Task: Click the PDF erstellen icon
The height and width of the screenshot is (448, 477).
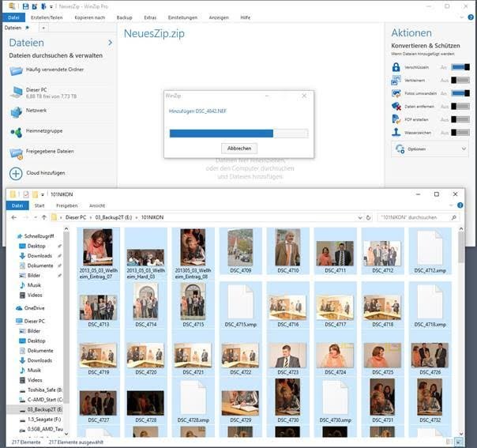Action: click(396, 119)
